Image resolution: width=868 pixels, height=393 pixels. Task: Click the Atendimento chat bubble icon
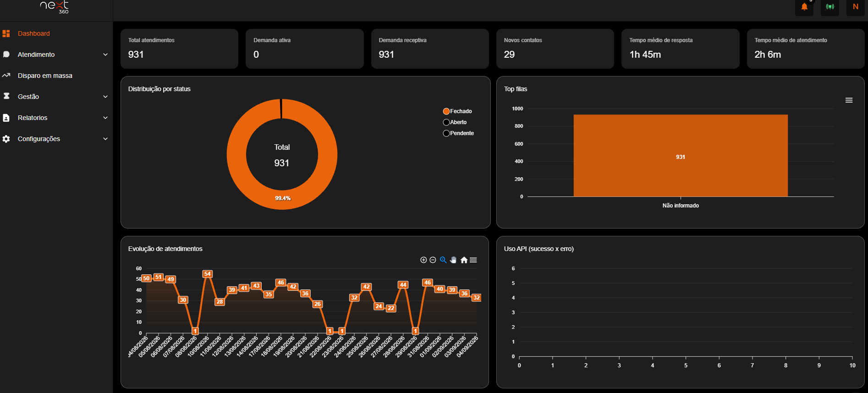pos(6,55)
